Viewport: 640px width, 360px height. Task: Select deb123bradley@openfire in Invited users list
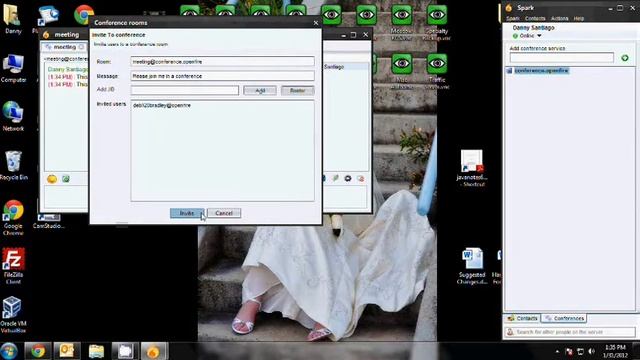pos(162,105)
